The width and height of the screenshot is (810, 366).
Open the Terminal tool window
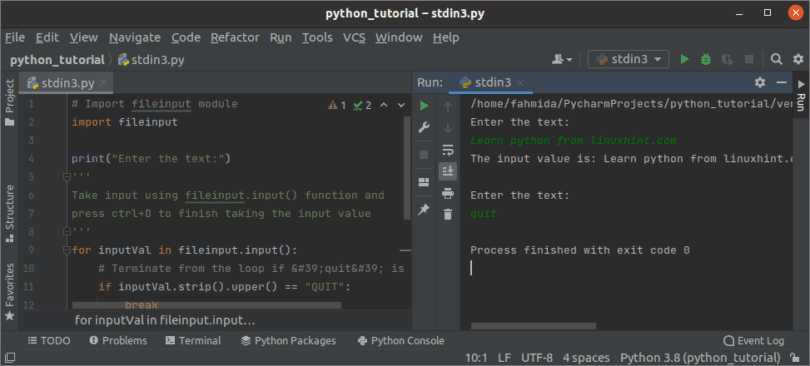[x=193, y=341]
